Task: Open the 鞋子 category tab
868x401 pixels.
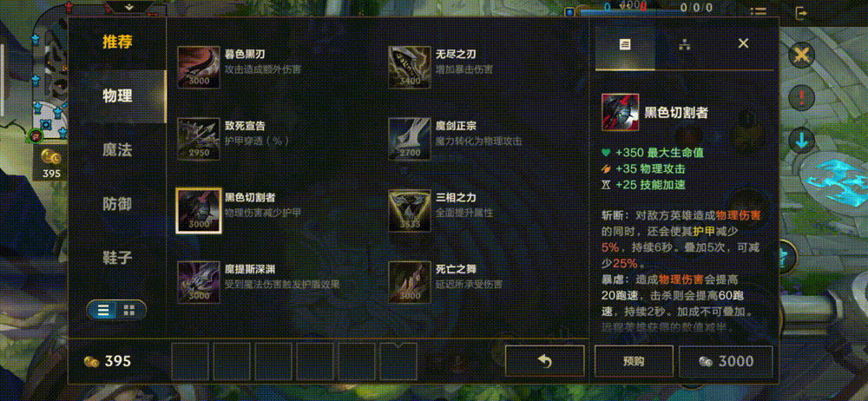Action: click(x=117, y=258)
